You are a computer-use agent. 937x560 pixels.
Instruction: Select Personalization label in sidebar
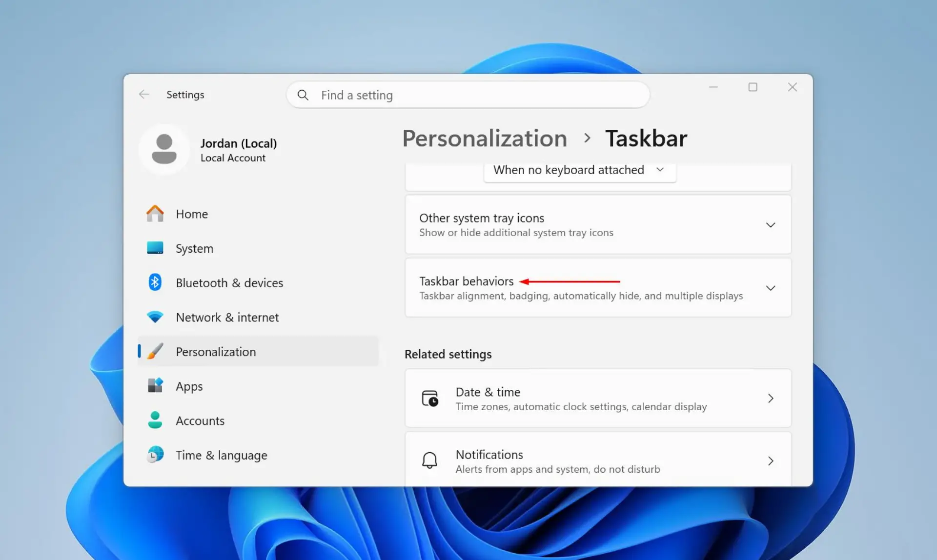(216, 352)
